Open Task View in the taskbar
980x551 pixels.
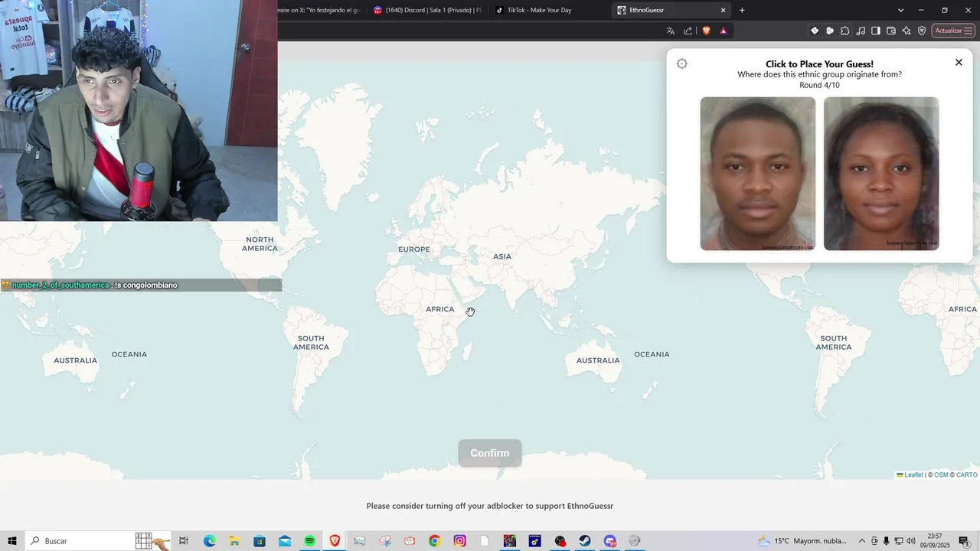coord(184,541)
